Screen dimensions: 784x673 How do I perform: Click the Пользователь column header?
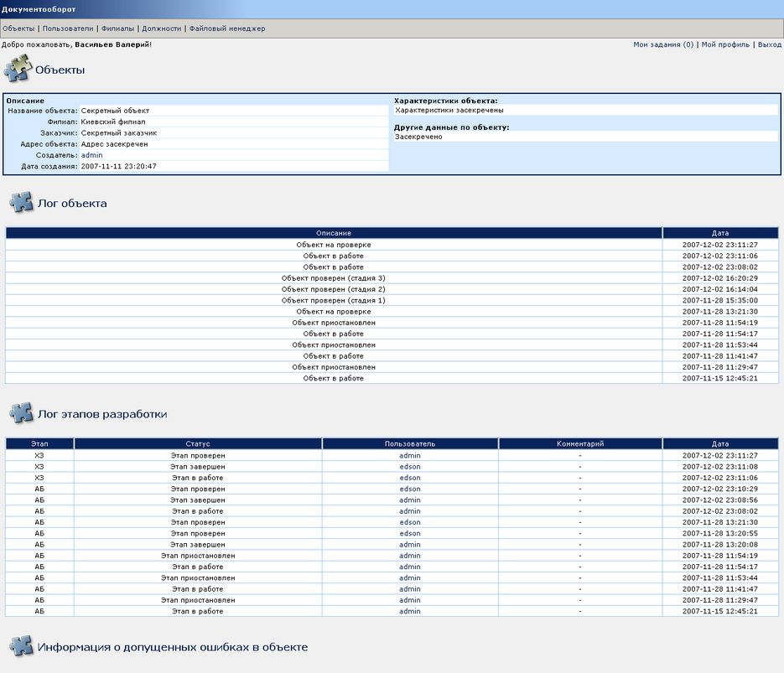pos(410,443)
